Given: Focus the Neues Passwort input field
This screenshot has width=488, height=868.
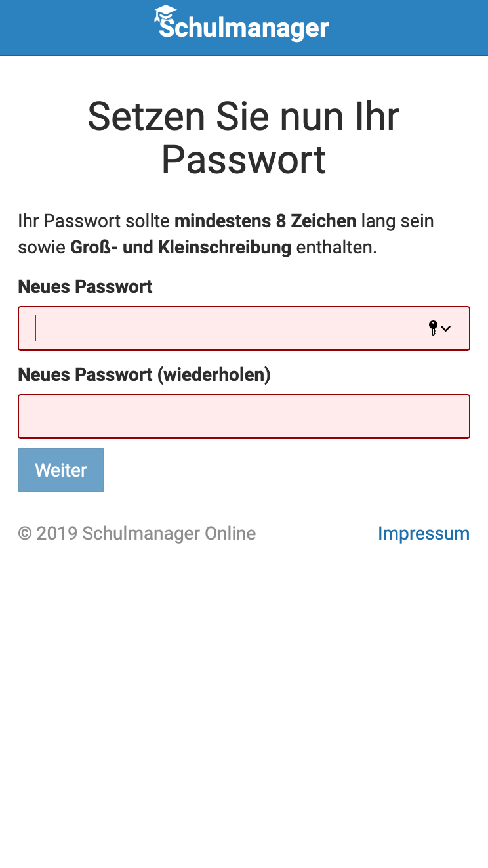Looking at the screenshot, I should pyautogui.click(x=244, y=328).
